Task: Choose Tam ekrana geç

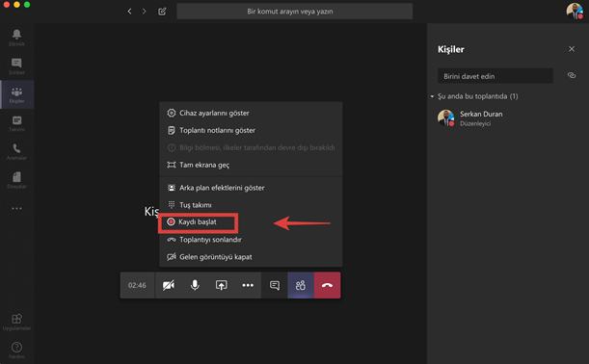Action: point(251,165)
